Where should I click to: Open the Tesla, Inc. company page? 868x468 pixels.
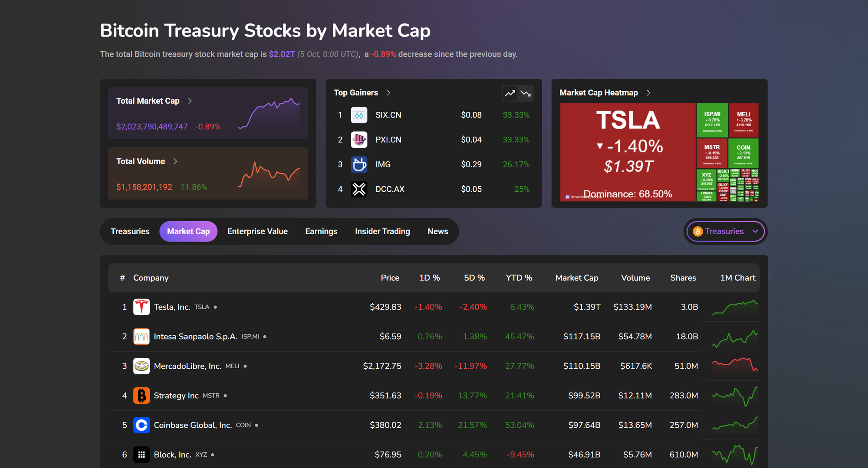click(172, 307)
